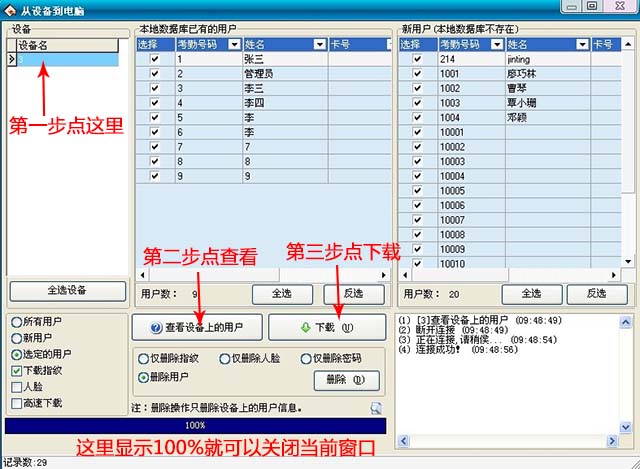Click the log entry 断开连接
The width and height of the screenshot is (640, 469).
[453, 330]
